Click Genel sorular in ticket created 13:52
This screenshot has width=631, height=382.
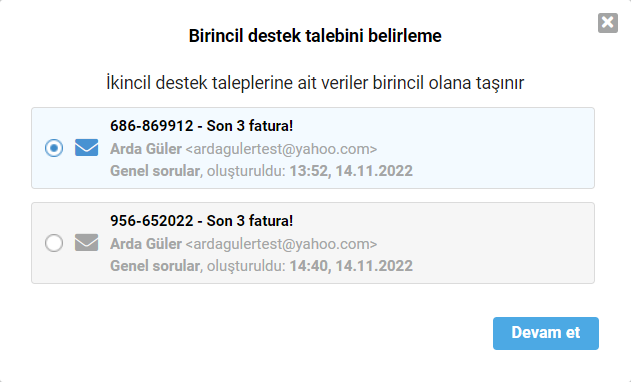[x=155, y=171]
